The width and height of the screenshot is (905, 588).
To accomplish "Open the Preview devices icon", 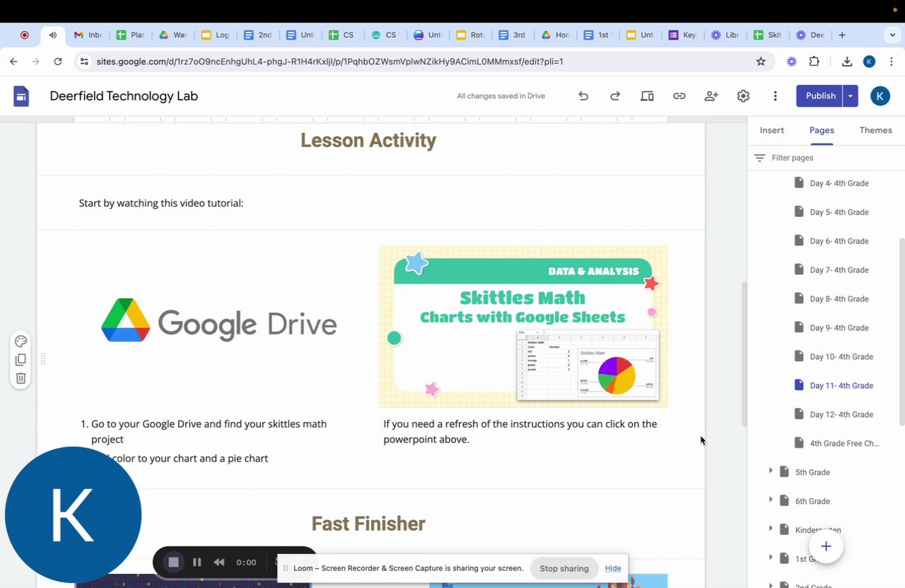I will (x=647, y=96).
